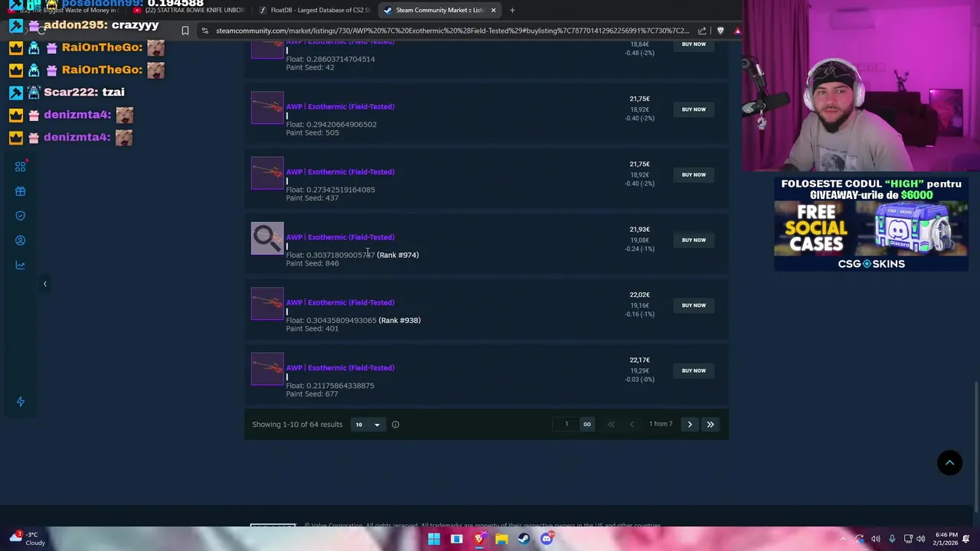Bookmark this page in the address bar
The height and width of the screenshot is (551, 980).
185,31
